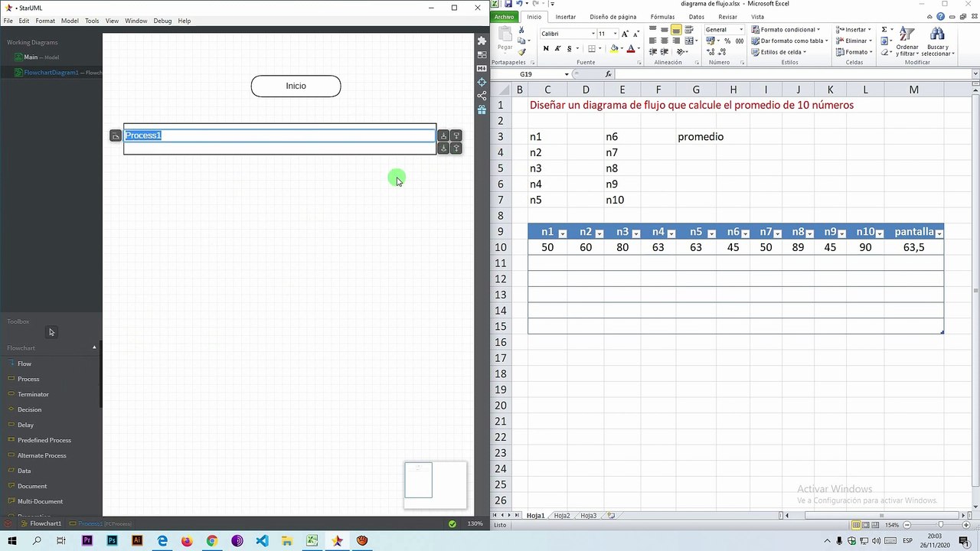980x551 pixels.
Task: Open Visual Studio Code from the taskbar
Action: point(263,541)
